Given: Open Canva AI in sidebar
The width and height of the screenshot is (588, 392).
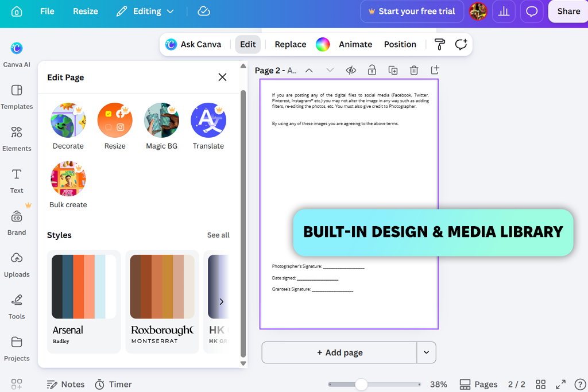Looking at the screenshot, I should [x=17, y=55].
